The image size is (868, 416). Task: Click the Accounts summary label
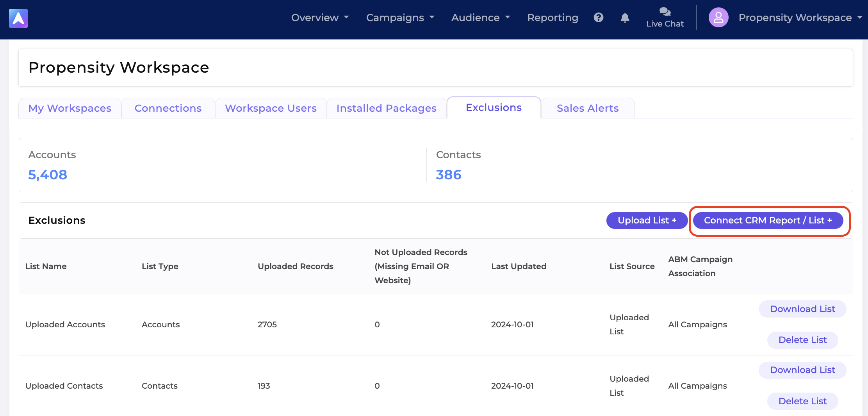52,155
